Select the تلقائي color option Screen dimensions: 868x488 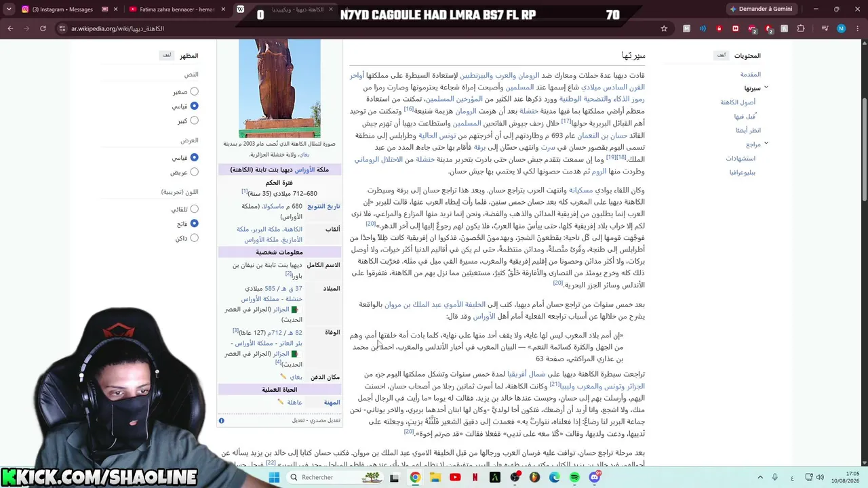195,209
